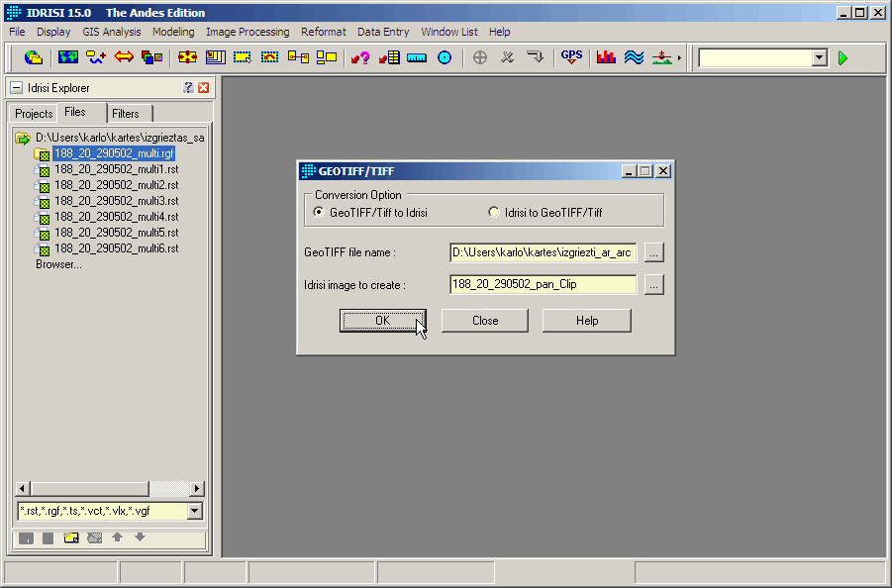892x588 pixels.
Task: Open the Data Entry menu
Action: [383, 32]
